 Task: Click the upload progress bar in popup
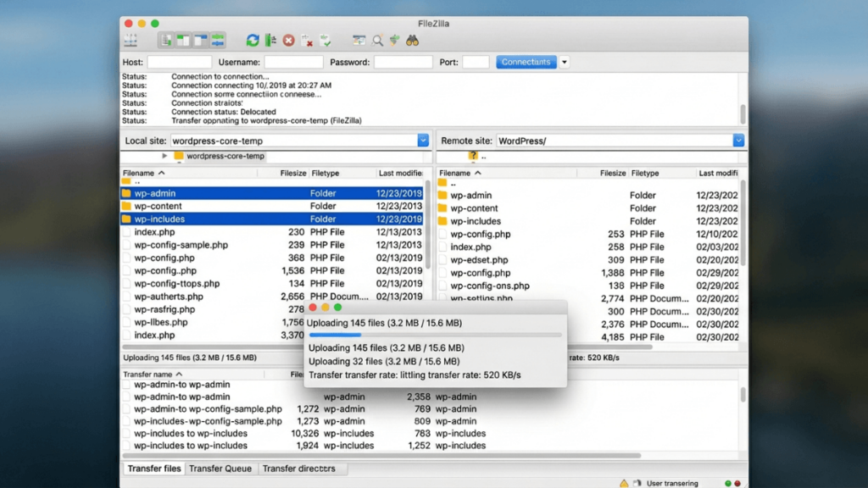[x=435, y=335]
